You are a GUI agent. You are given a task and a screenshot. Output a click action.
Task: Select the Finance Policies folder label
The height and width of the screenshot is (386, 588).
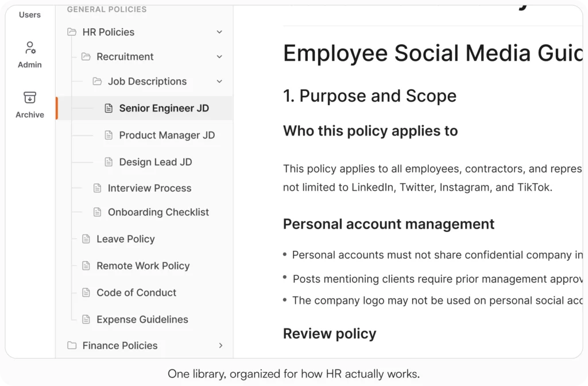click(x=120, y=345)
